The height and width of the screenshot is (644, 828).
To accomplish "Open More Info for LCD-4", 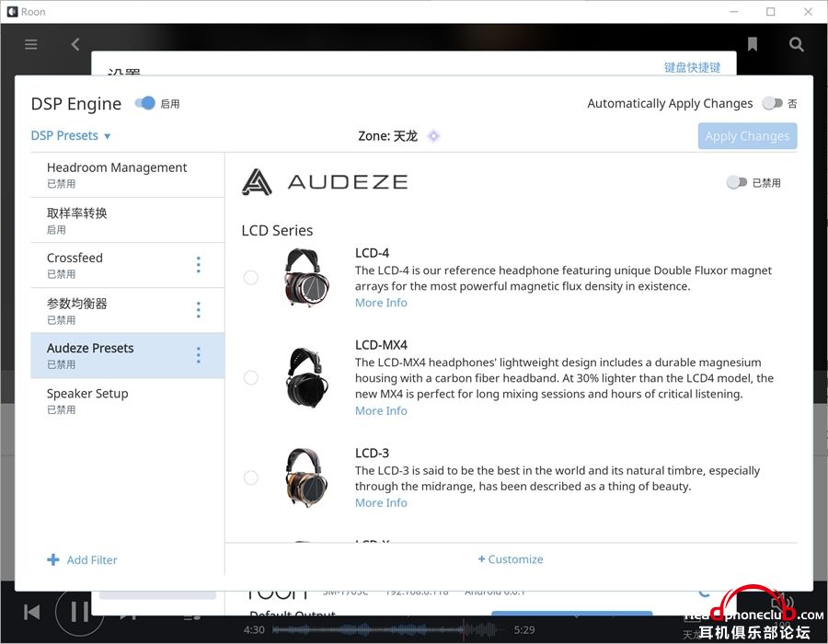I will (381, 303).
